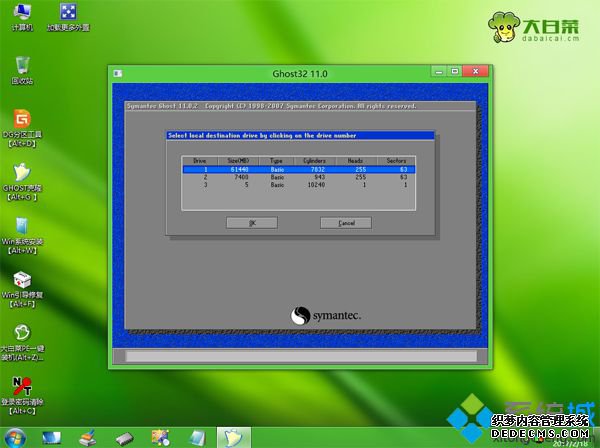600x448 pixels.
Task: Open the 计算机 desktop icon
Action: (x=22, y=17)
